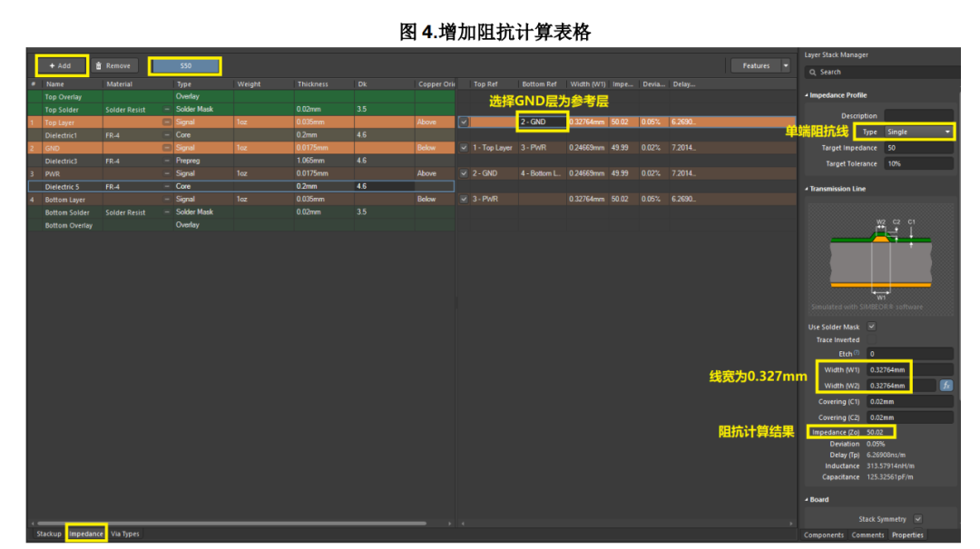
Task: Open the 2 - GND Bottom Ref cell dropdown
Action: tap(542, 122)
